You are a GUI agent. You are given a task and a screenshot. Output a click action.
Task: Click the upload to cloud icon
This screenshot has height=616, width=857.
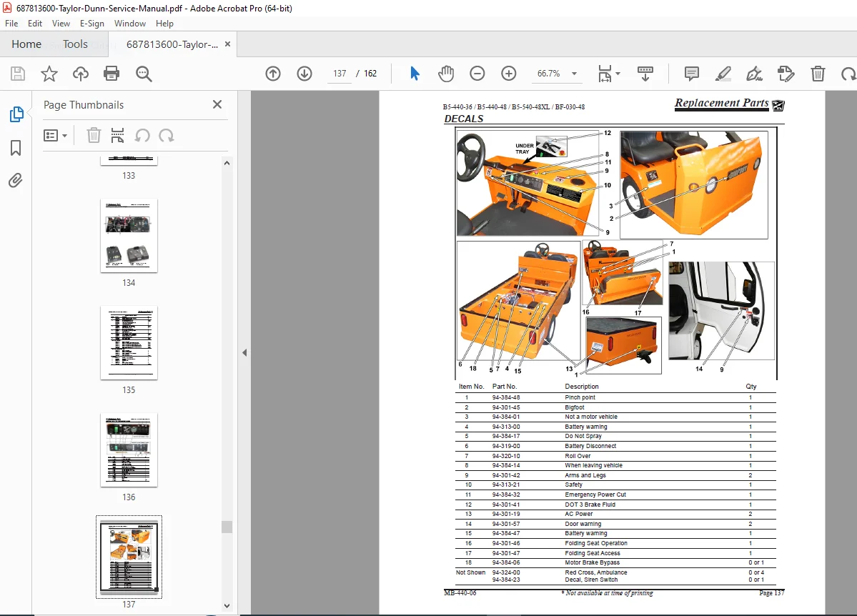pyautogui.click(x=80, y=73)
